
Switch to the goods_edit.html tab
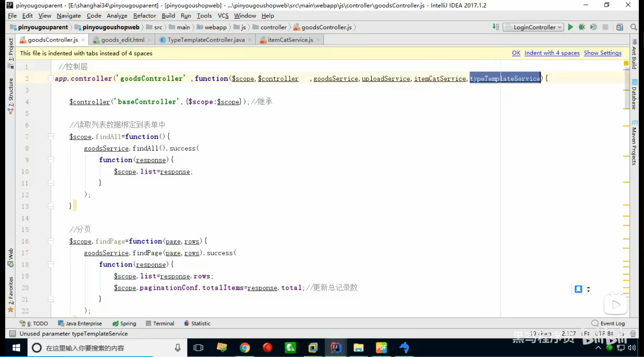click(123, 40)
